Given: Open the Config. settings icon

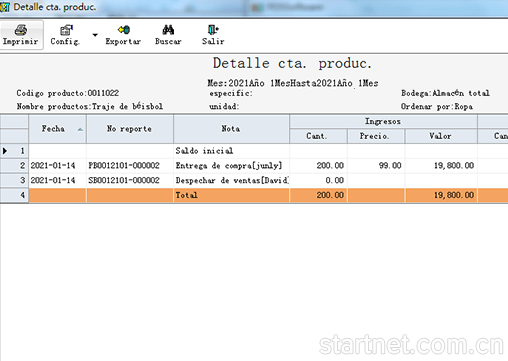Looking at the screenshot, I should pos(66,30).
